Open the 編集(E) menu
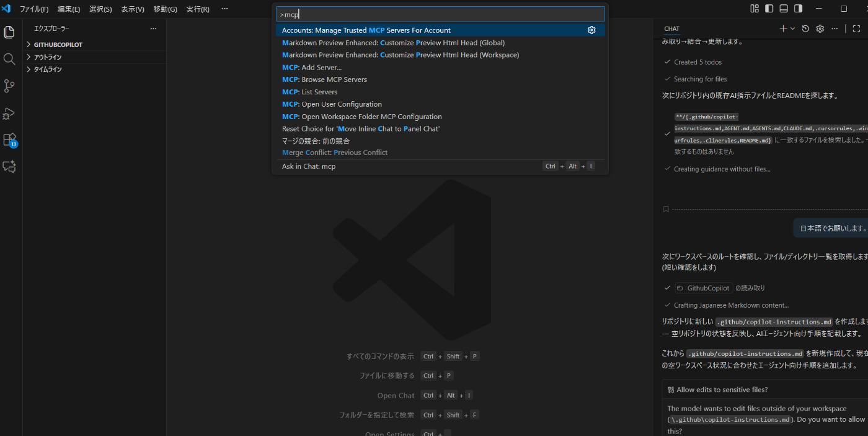Screen dimensions: 868x436 [69, 9]
